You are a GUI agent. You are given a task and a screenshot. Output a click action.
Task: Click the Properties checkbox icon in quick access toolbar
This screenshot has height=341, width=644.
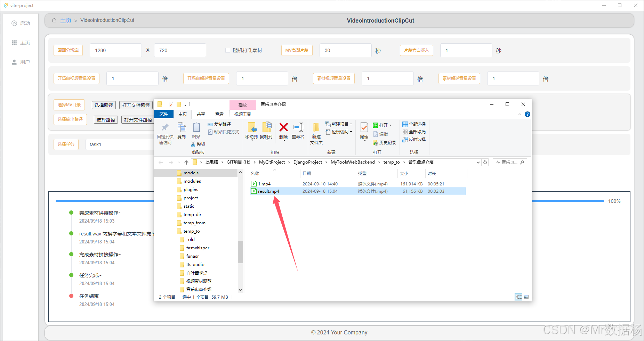(171, 105)
